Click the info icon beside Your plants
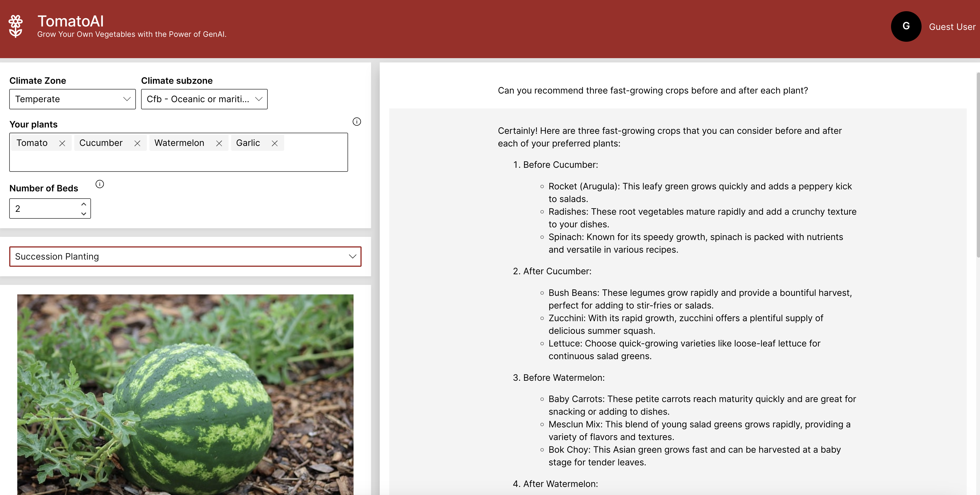The height and width of the screenshot is (495, 980). [x=356, y=122]
